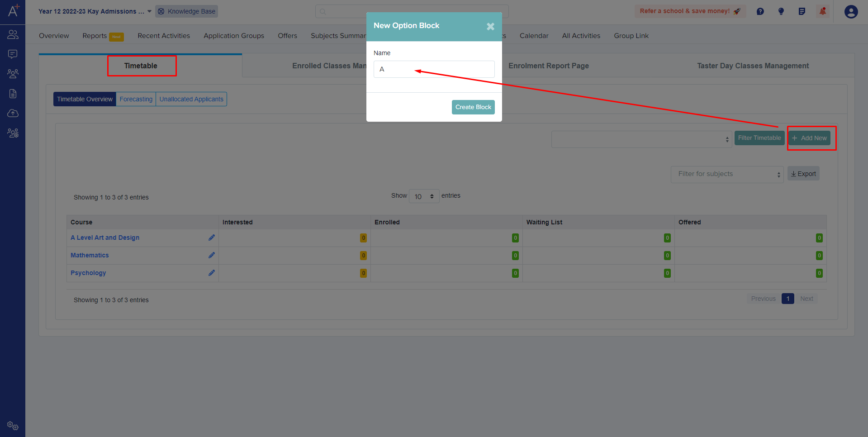The width and height of the screenshot is (868, 437).
Task: Open All Activities menu item
Action: click(x=581, y=36)
